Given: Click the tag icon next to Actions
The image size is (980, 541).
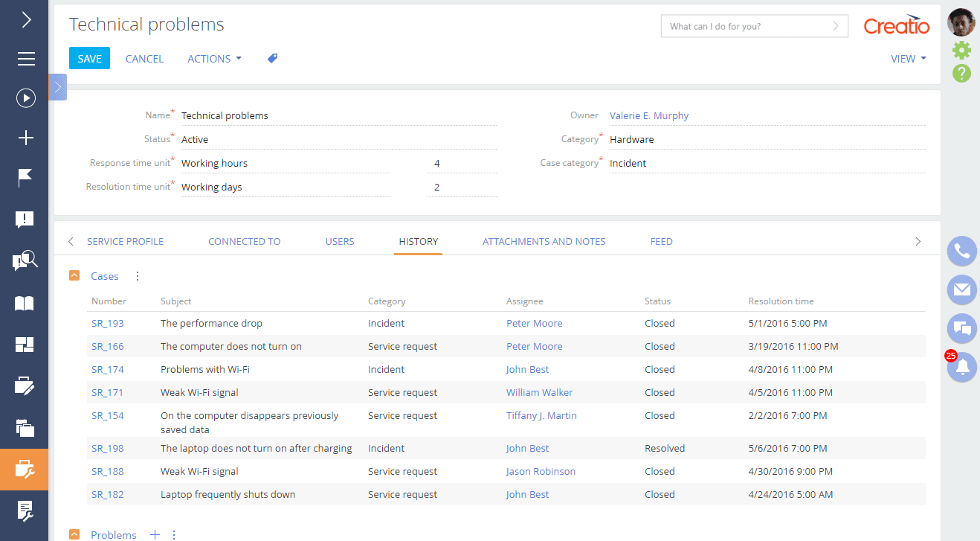Looking at the screenshot, I should coord(273,58).
